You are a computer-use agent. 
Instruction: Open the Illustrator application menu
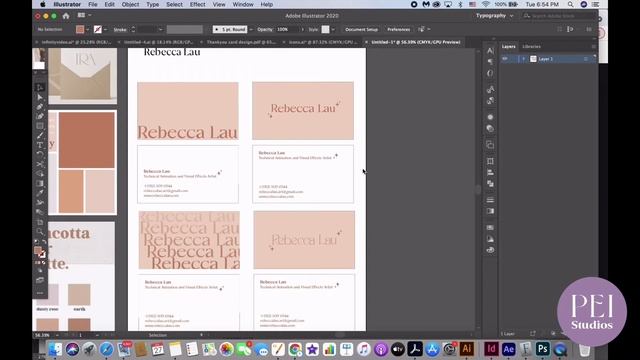point(67,4)
